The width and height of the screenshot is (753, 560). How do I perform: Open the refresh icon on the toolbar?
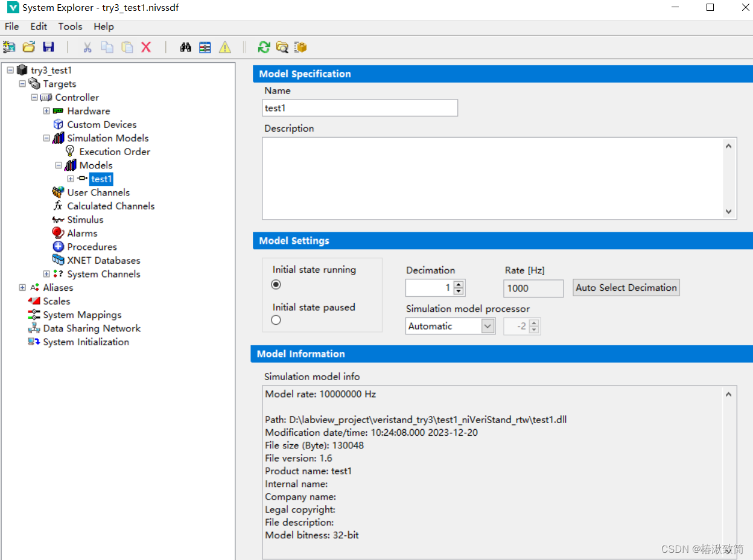click(x=264, y=46)
